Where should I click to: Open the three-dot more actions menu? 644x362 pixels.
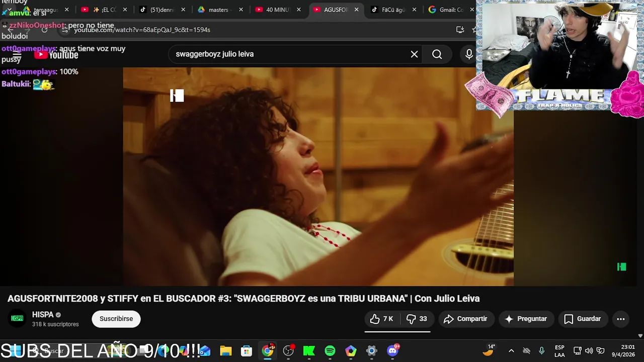point(621,319)
